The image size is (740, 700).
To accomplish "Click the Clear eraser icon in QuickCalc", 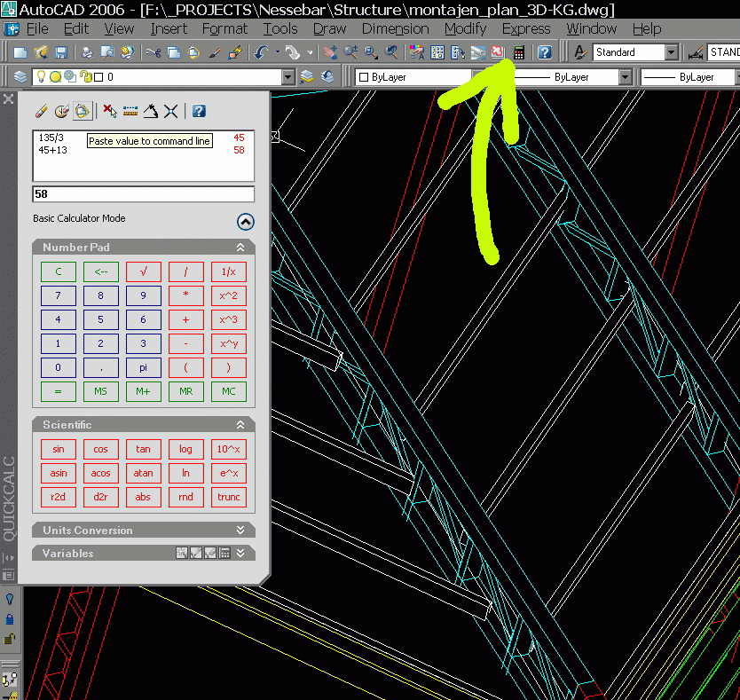I will (41, 112).
